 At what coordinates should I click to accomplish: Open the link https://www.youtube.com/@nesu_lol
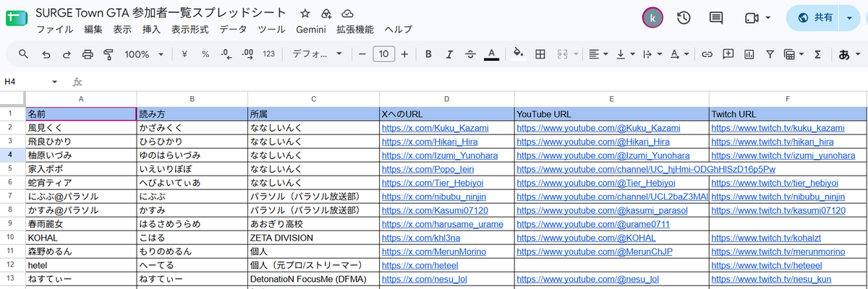[x=587, y=279]
